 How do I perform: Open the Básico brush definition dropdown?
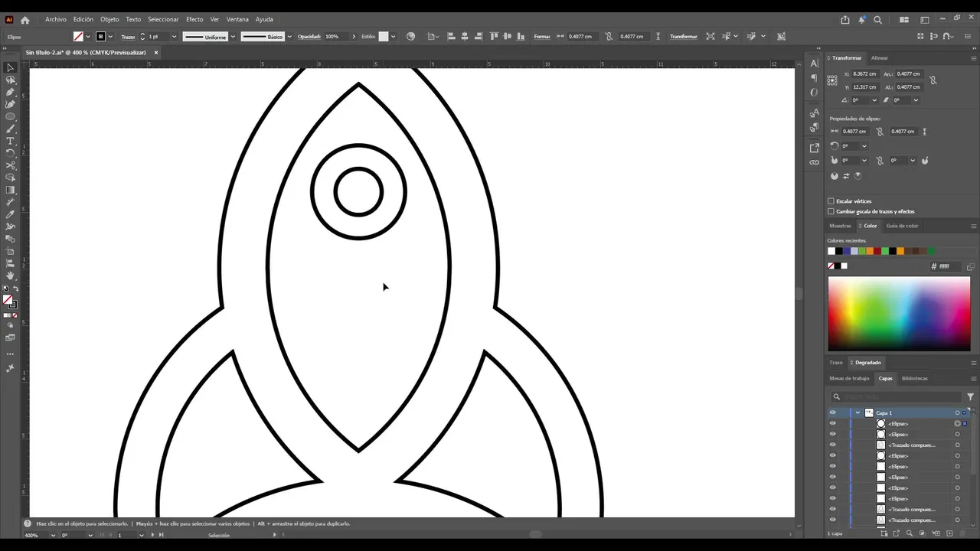289,37
